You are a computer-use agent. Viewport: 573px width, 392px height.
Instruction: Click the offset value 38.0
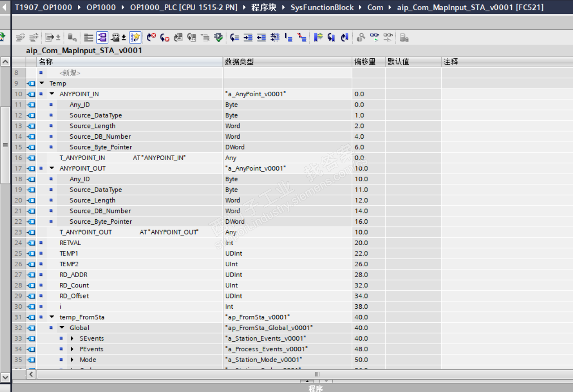361,307
